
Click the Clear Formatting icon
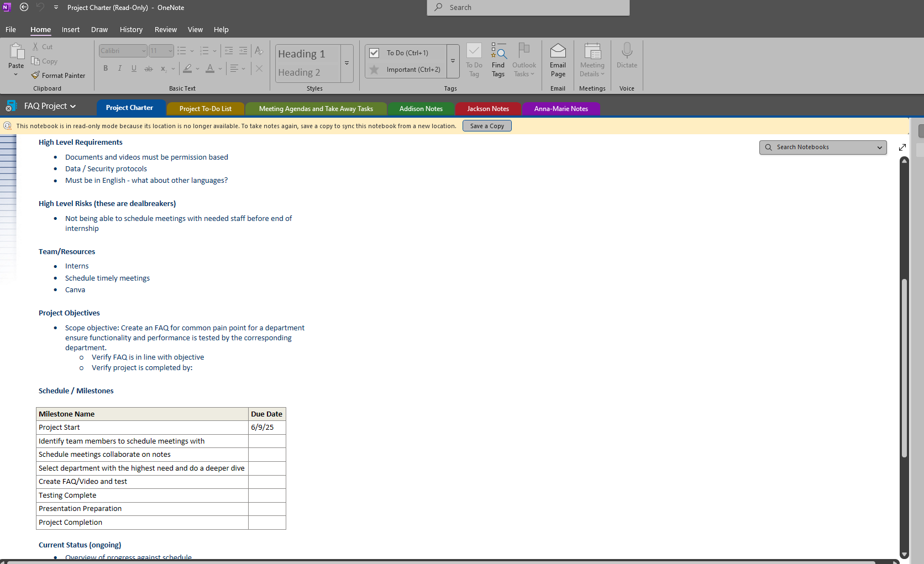click(x=259, y=51)
